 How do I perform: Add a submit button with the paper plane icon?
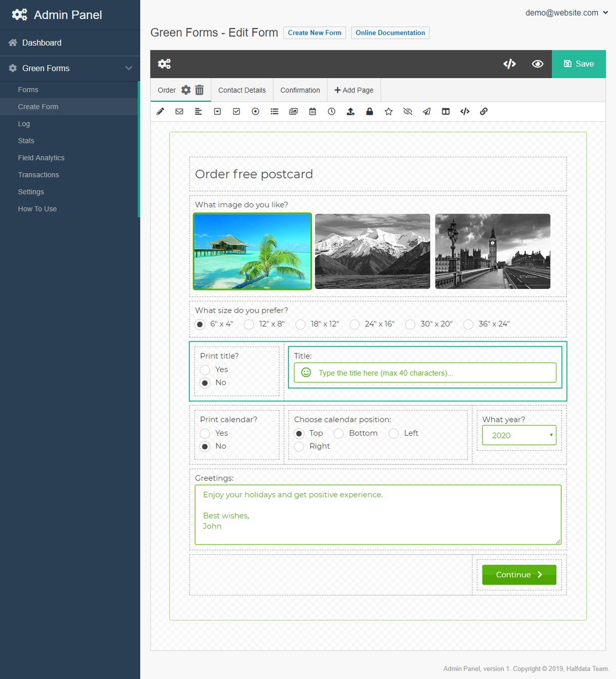tap(427, 111)
